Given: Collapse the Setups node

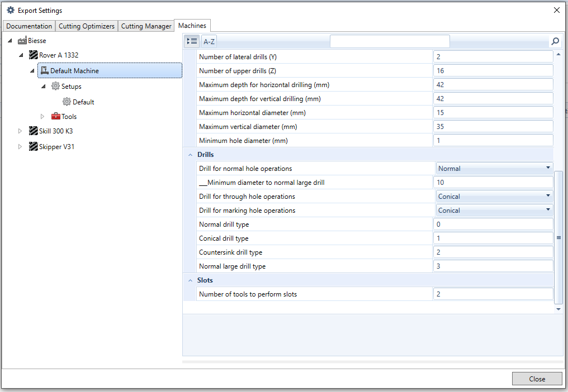Looking at the screenshot, I should (x=44, y=86).
